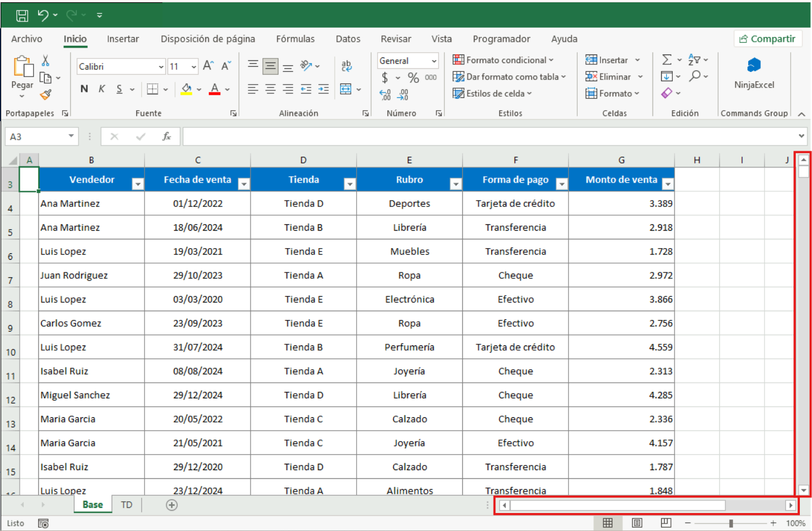Click the Save icon in title bar
Viewport: 812px width, 531px height.
point(22,15)
